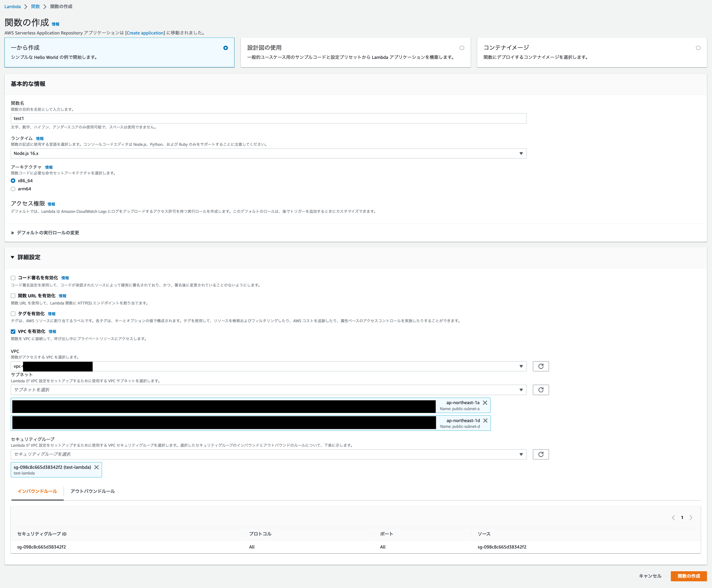The image size is (712, 588).
Task: Refresh the subnet list
Action: pos(541,390)
